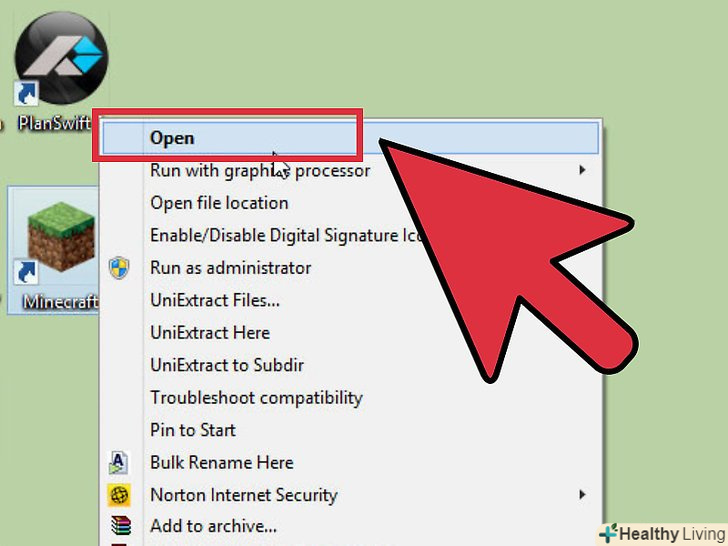Select UniExtract to Subdir

pyautogui.click(x=227, y=365)
